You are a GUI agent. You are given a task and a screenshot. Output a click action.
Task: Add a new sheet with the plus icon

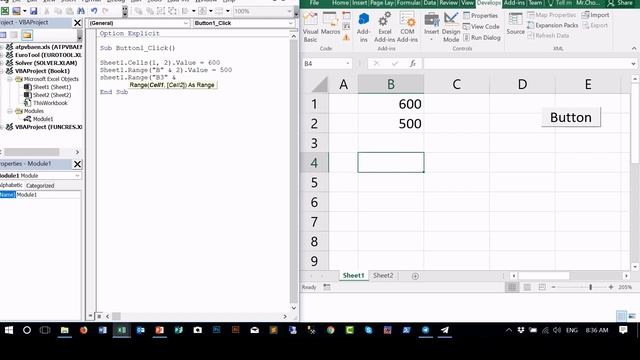(x=415, y=276)
